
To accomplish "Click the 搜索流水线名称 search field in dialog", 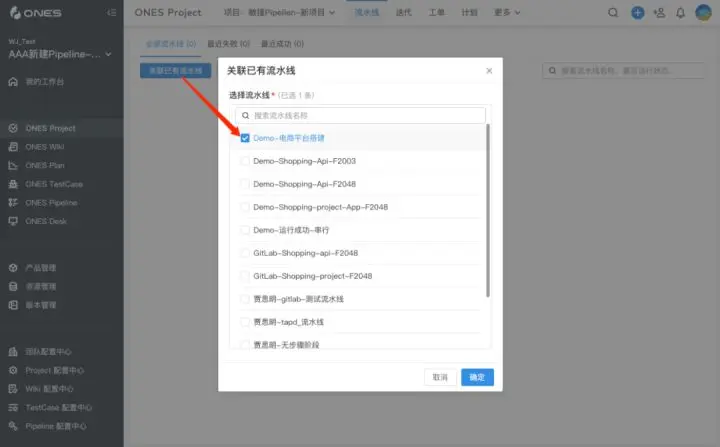I will click(360, 115).
